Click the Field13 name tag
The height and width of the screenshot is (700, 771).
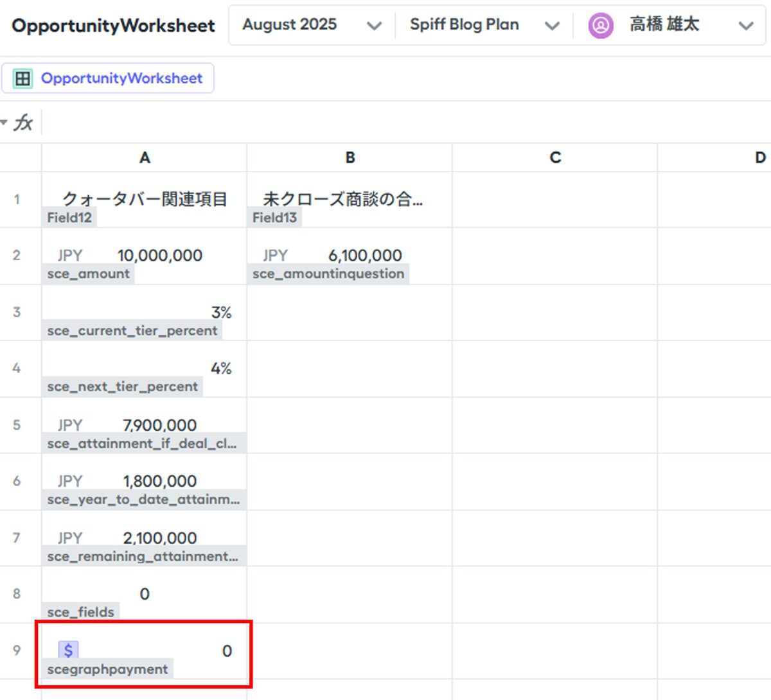[274, 218]
